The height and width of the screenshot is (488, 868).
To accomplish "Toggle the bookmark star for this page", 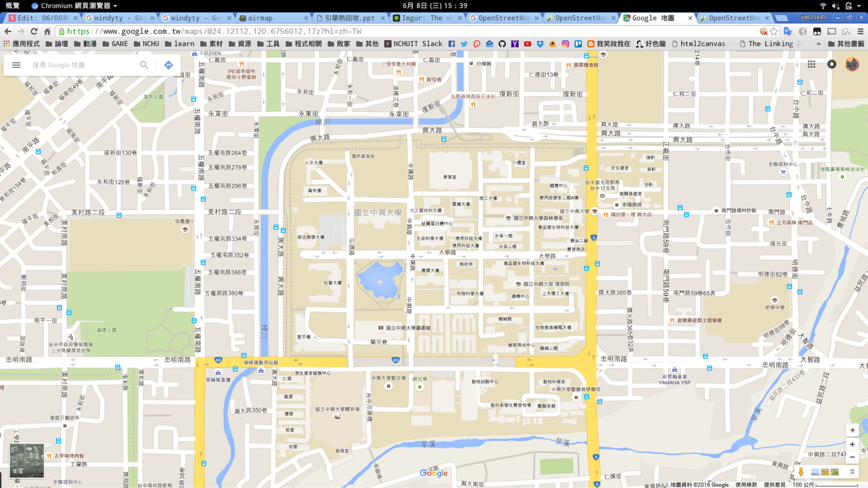I will point(774,31).
